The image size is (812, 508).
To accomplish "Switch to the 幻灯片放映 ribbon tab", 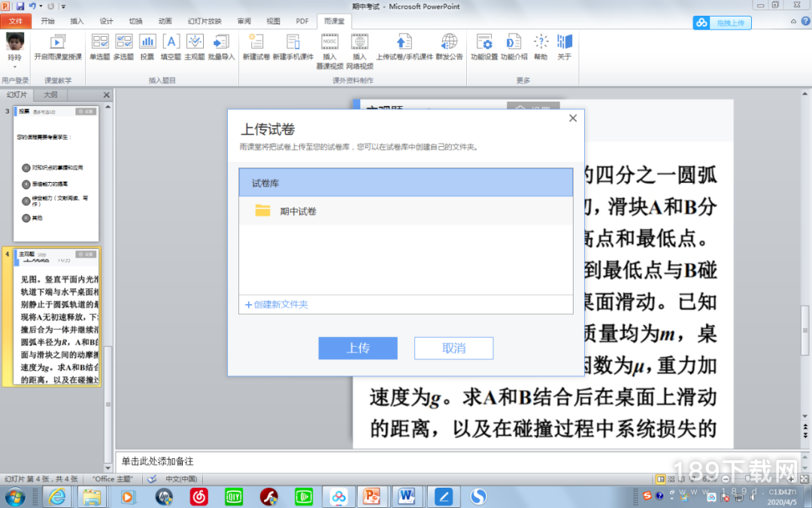I will [x=205, y=21].
